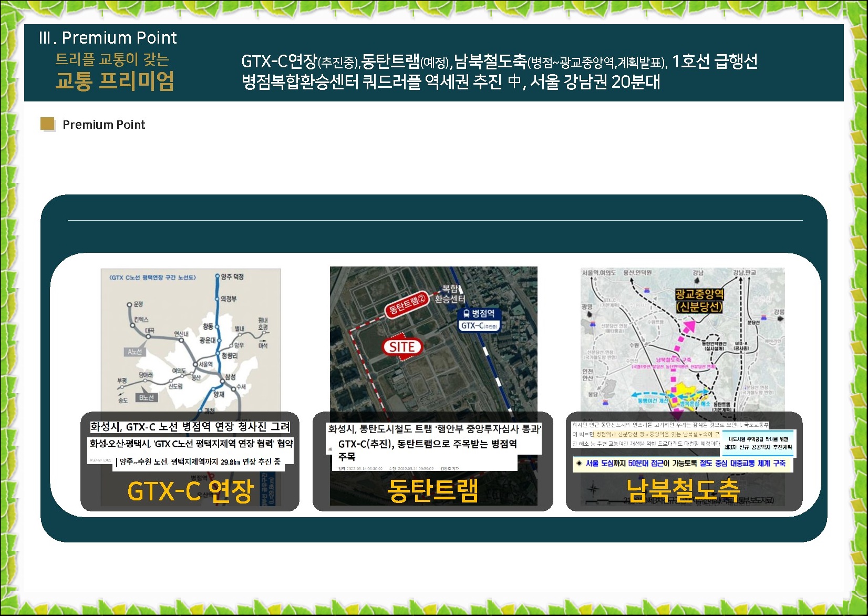Image resolution: width=868 pixels, height=616 pixels.
Task: Click '서울역,여의도' label on 남북철도축 map
Action: point(599,272)
